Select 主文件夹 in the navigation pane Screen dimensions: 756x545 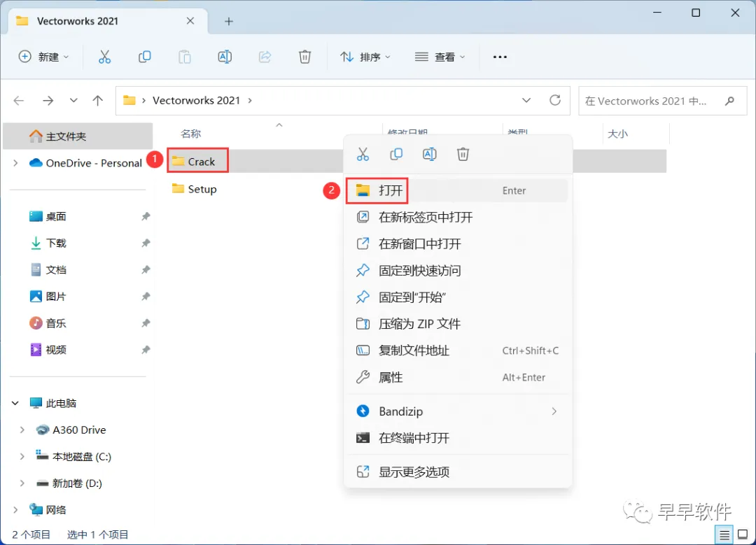78,136
